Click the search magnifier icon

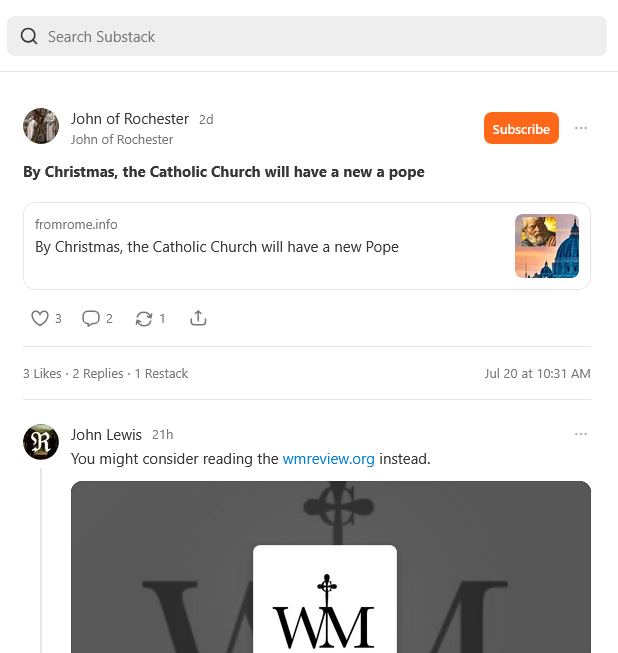(x=29, y=37)
